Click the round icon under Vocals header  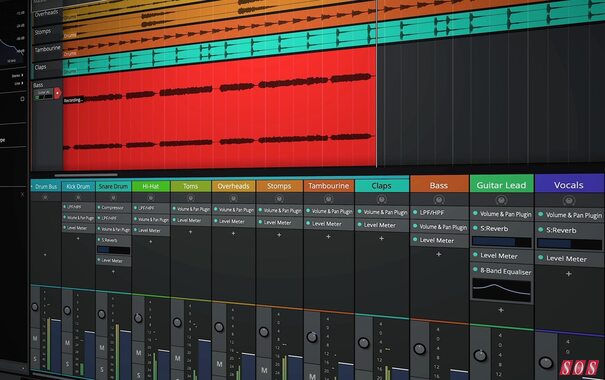[x=568, y=201]
